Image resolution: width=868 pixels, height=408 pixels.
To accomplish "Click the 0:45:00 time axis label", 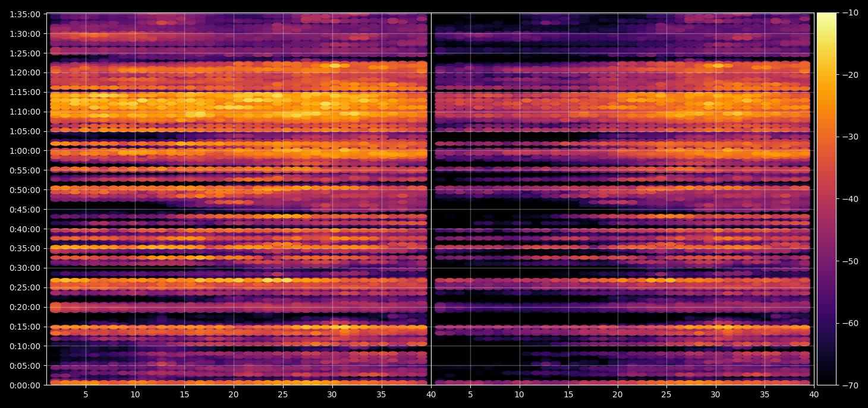I will pyautogui.click(x=25, y=209).
